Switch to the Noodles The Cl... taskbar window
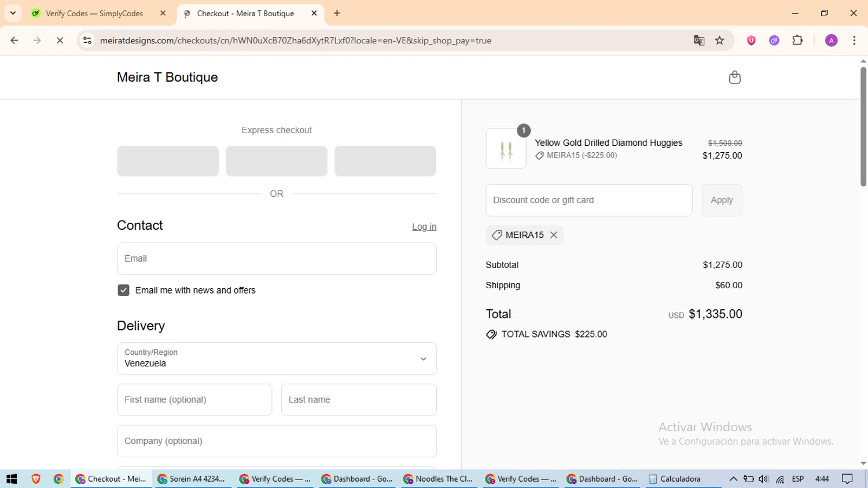868x488 pixels. coord(438,479)
